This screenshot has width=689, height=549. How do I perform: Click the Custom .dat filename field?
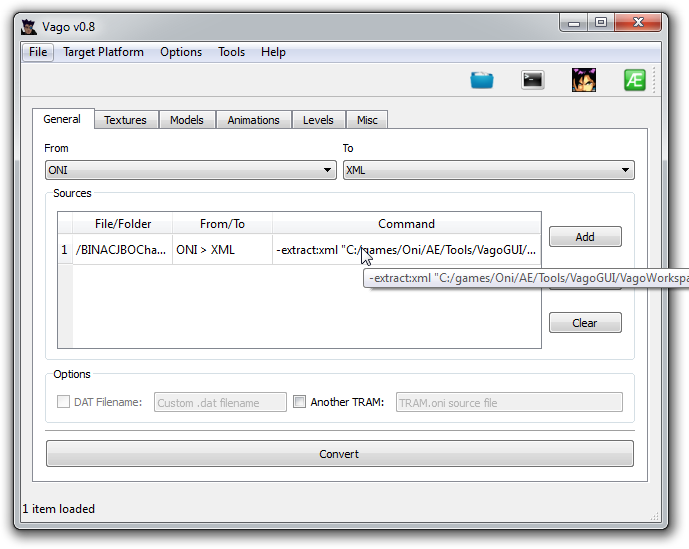220,402
